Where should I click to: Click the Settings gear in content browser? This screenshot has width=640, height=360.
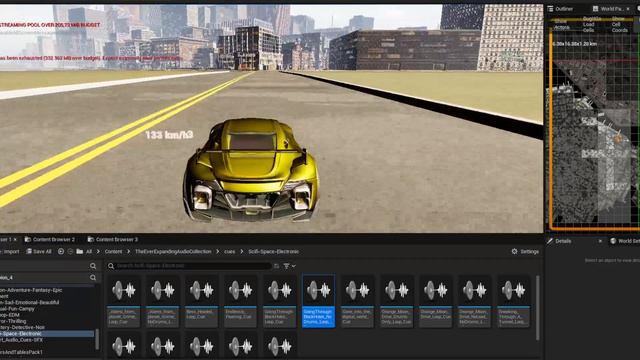(514, 251)
